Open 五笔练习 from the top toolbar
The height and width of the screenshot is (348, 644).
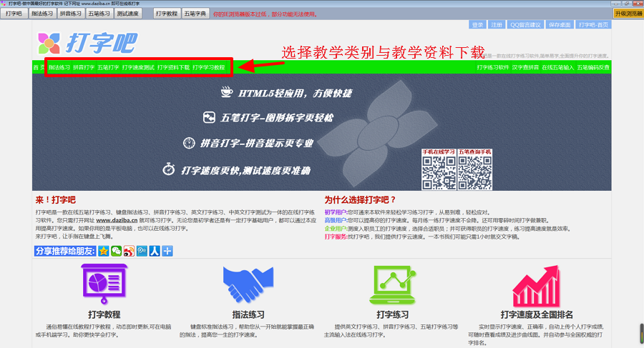click(x=99, y=14)
